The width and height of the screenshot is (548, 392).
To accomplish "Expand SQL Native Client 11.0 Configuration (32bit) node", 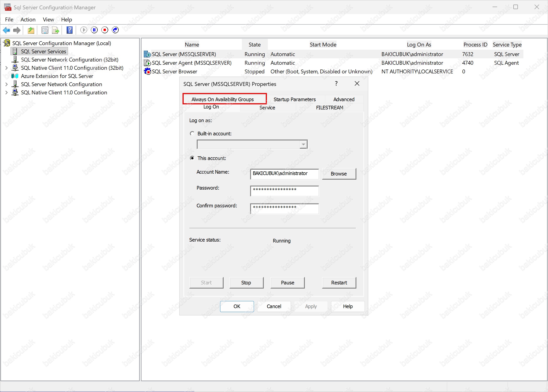I will coord(7,68).
